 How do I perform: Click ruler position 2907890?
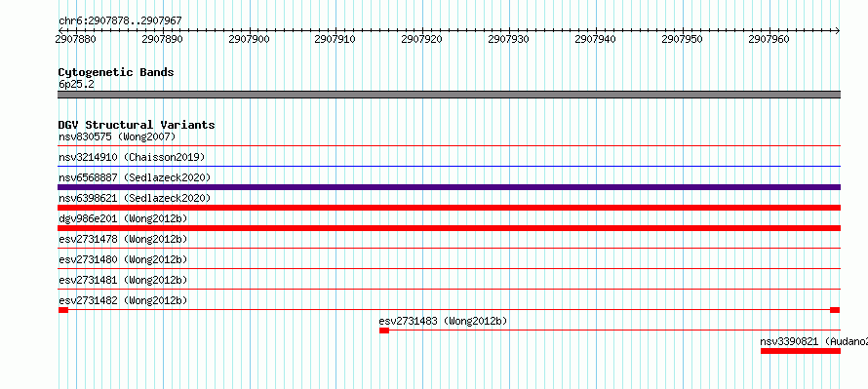click(162, 39)
